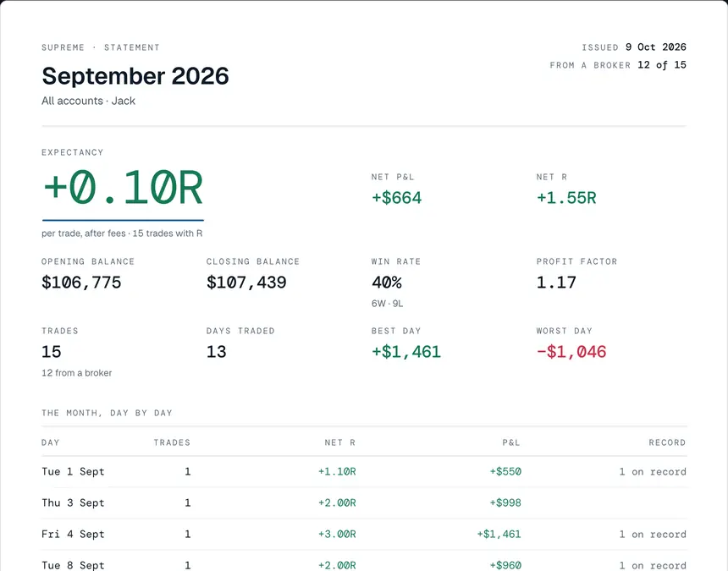Click the worst day value -$1,046

(571, 352)
